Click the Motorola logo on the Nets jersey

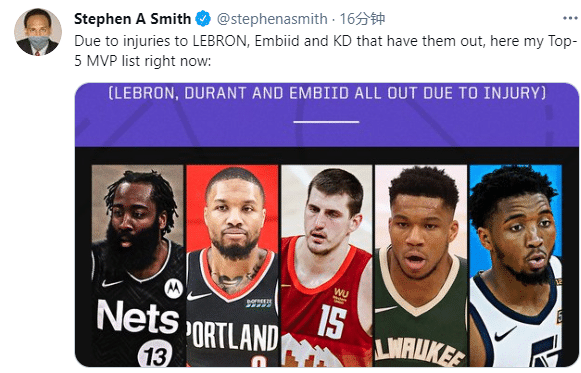pos(173,288)
